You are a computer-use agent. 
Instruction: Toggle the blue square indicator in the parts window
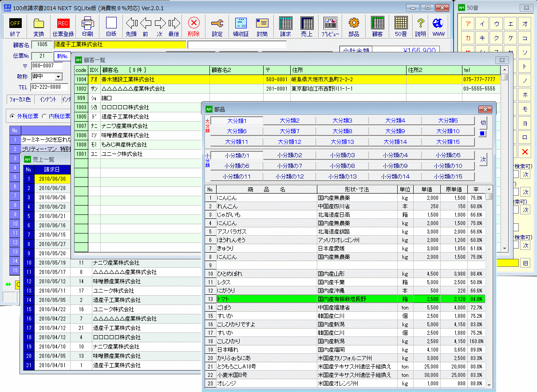point(482,134)
